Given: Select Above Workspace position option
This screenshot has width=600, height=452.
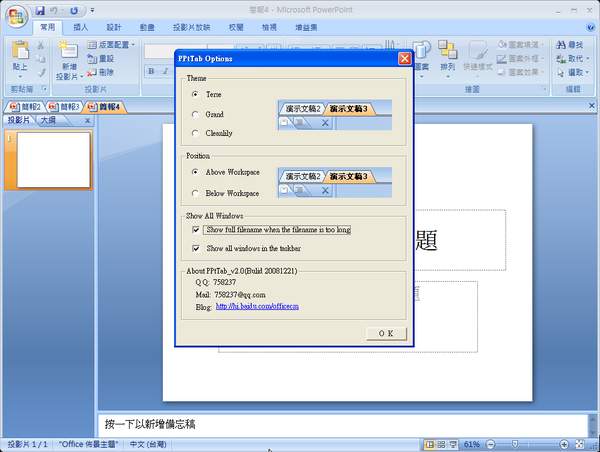Looking at the screenshot, I should click(x=195, y=172).
